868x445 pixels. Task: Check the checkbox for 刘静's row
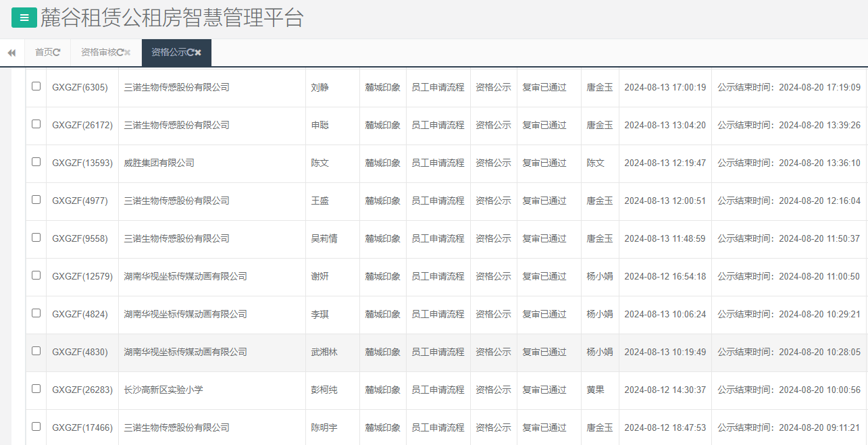[36, 87]
